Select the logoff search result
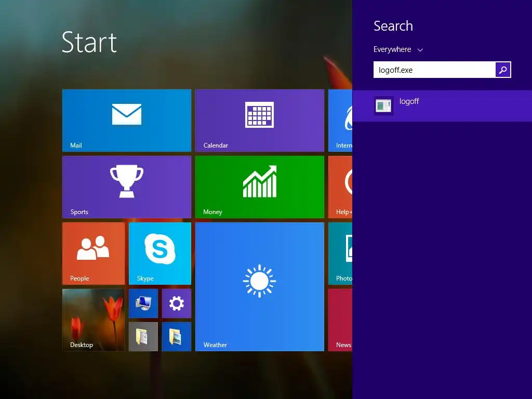532x399 pixels. click(x=442, y=106)
